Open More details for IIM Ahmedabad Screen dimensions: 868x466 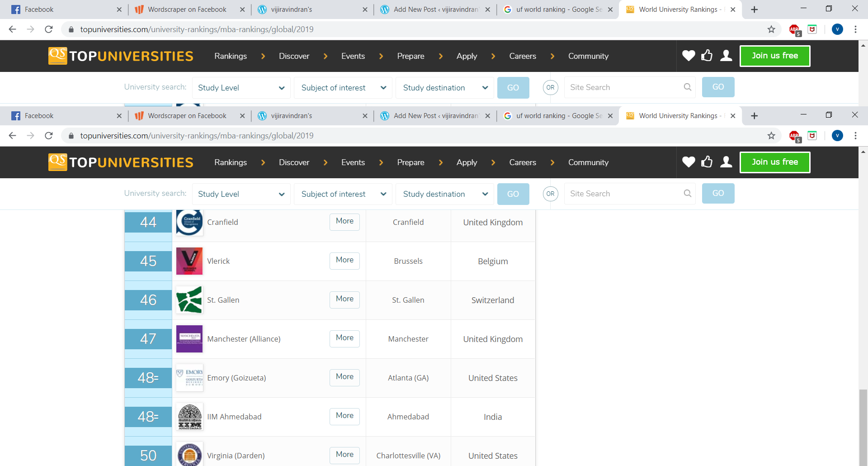tap(344, 416)
